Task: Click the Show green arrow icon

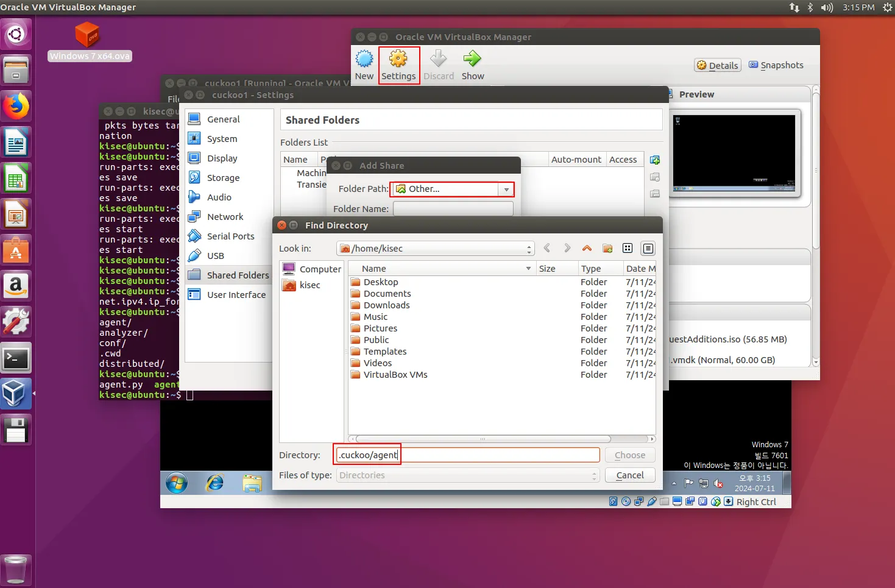Action: click(472, 59)
